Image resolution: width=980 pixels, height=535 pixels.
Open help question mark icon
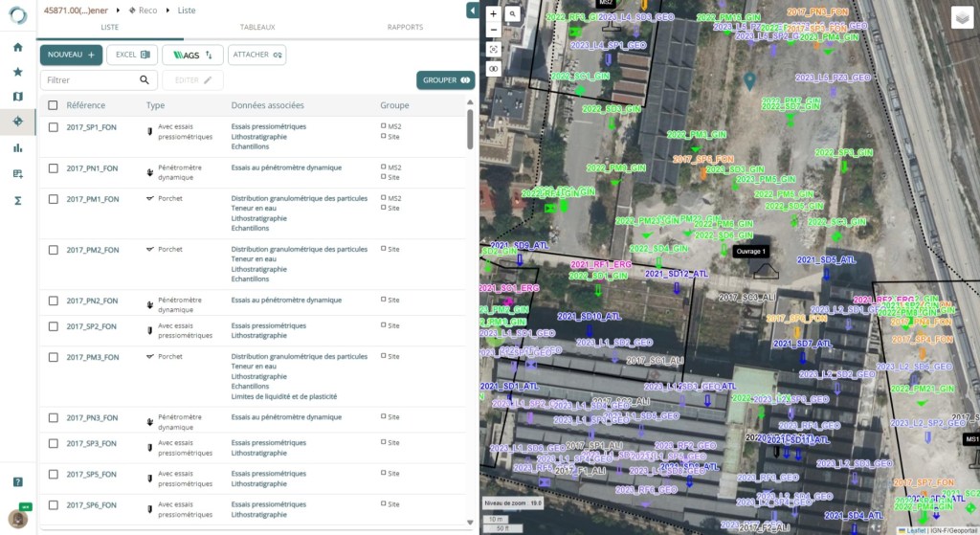(17, 481)
